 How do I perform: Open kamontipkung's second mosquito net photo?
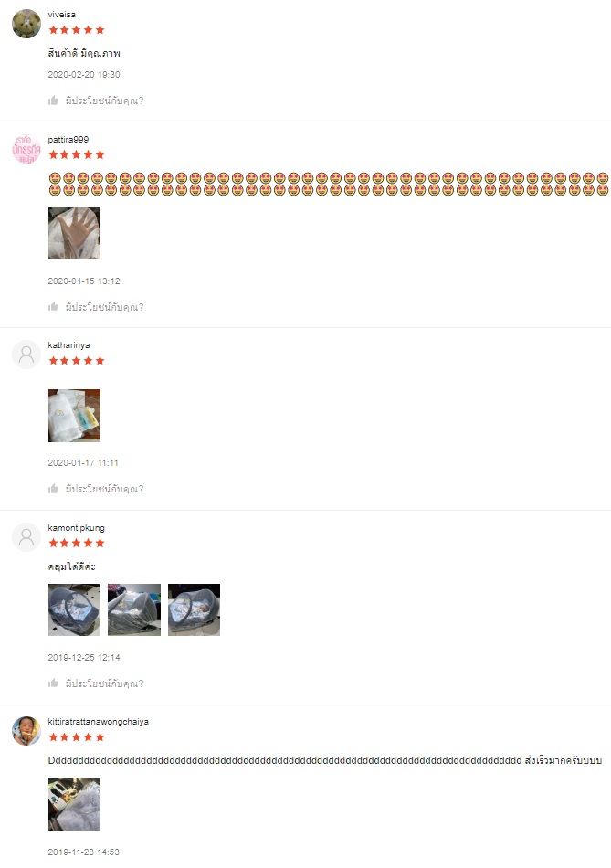click(134, 609)
